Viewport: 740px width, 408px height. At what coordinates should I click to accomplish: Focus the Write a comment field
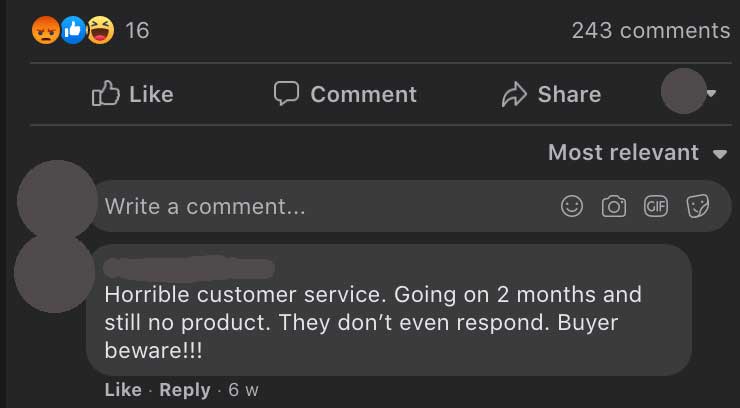click(411, 206)
